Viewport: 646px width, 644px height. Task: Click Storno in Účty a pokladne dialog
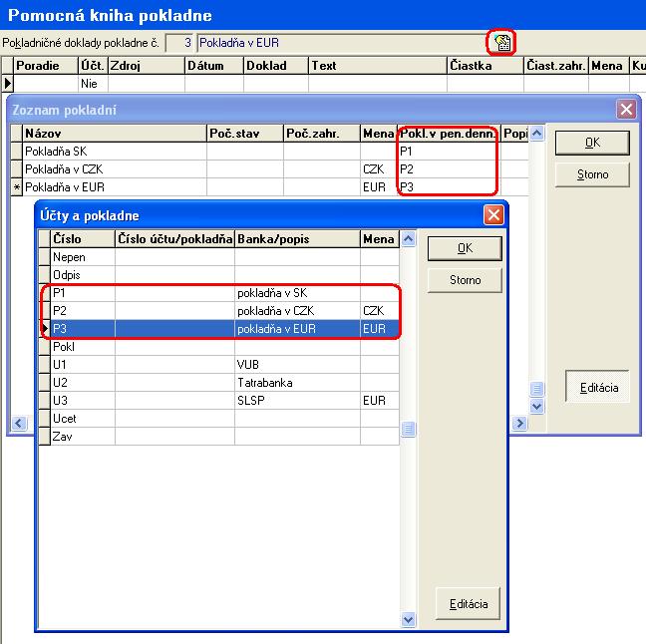pos(465,280)
